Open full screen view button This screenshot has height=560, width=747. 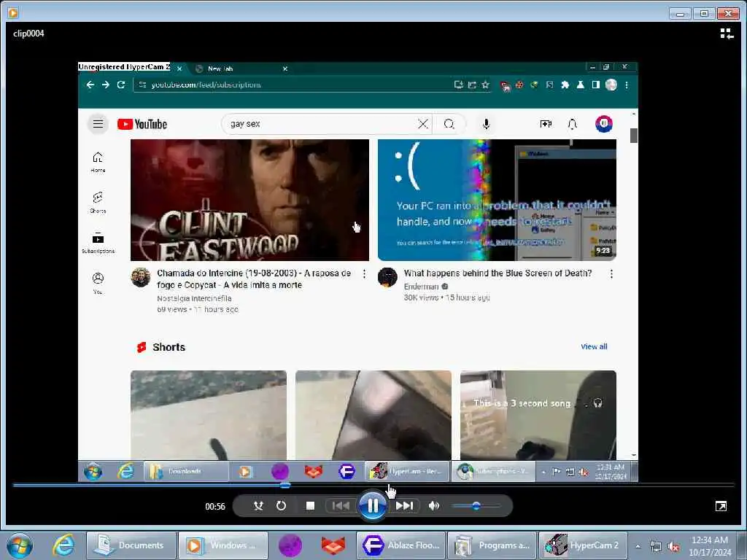pyautogui.click(x=721, y=506)
